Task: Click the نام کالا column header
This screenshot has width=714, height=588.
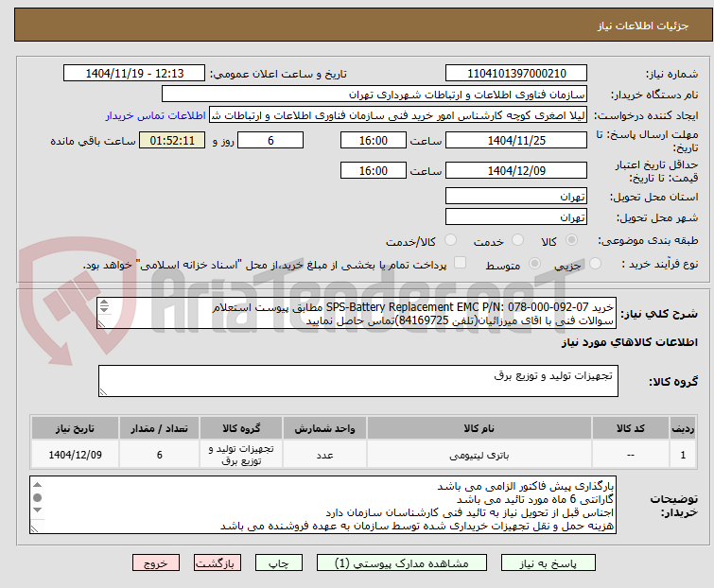Action: point(479,428)
